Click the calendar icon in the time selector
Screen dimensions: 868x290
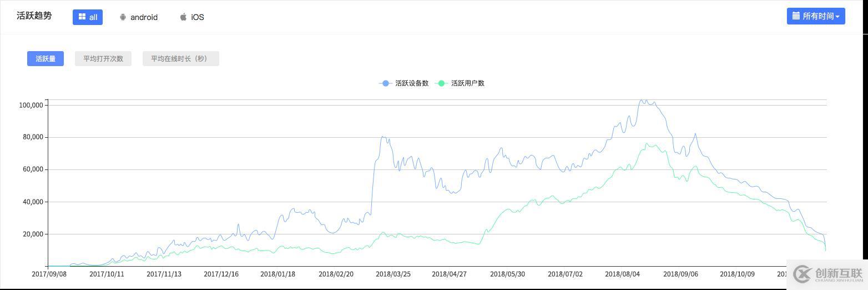click(796, 16)
